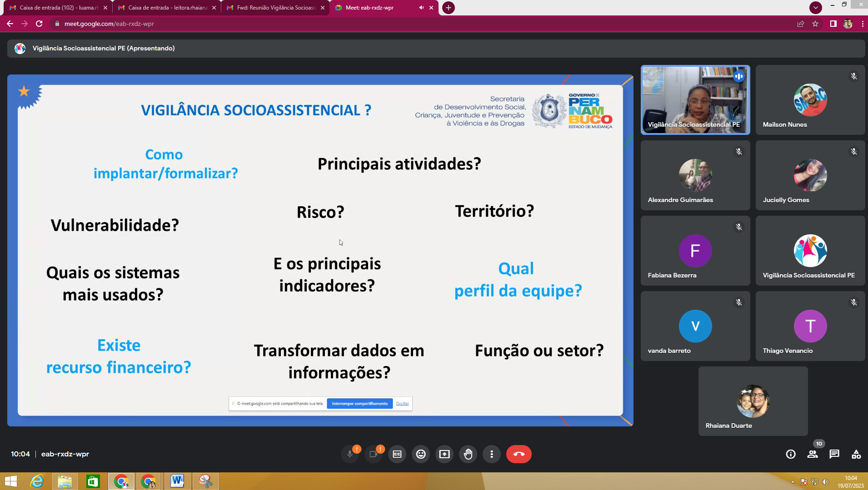Image resolution: width=868 pixels, height=490 pixels.
Task: Open the chat panel icon
Action: 834,454
